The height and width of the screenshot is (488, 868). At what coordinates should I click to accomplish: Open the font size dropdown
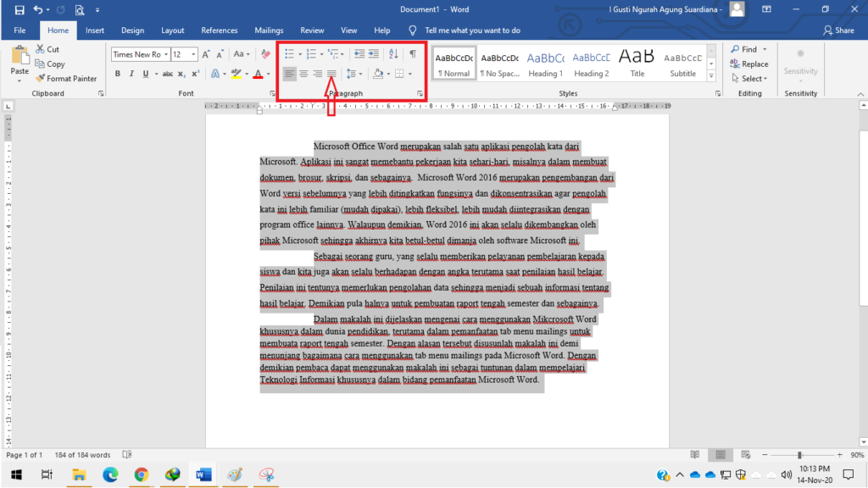pyautogui.click(x=193, y=54)
